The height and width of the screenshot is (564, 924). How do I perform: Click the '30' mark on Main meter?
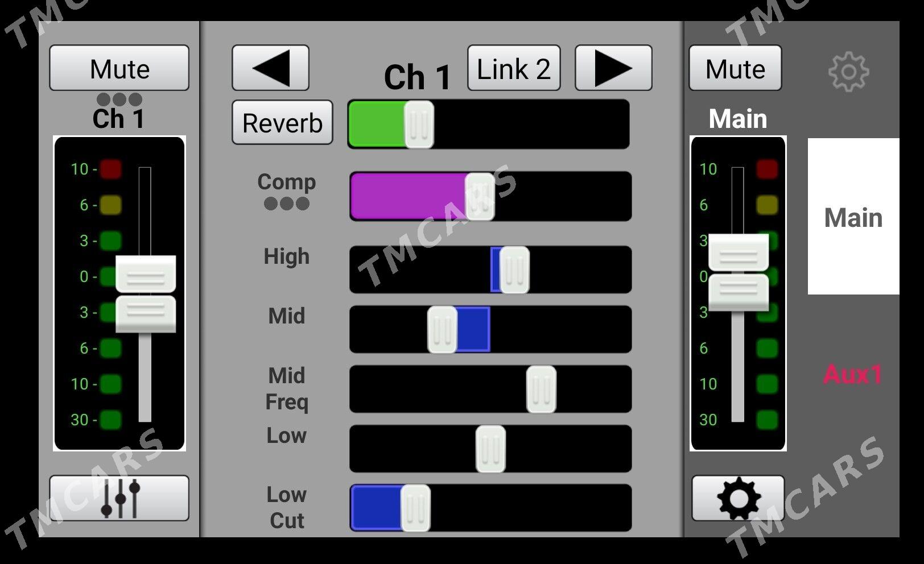click(708, 420)
